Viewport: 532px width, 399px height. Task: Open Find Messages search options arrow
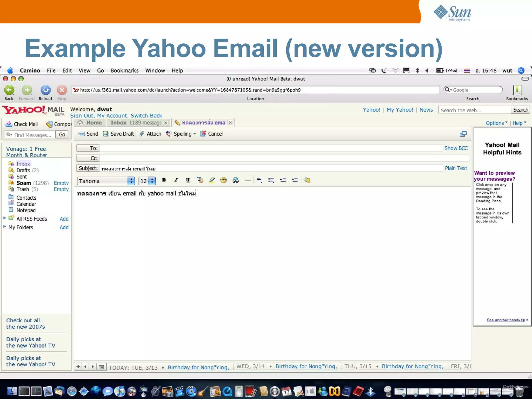pyautogui.click(x=9, y=134)
